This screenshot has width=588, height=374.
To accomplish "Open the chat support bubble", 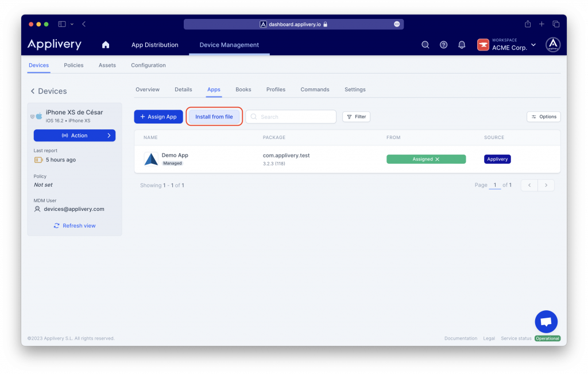I will click(546, 322).
